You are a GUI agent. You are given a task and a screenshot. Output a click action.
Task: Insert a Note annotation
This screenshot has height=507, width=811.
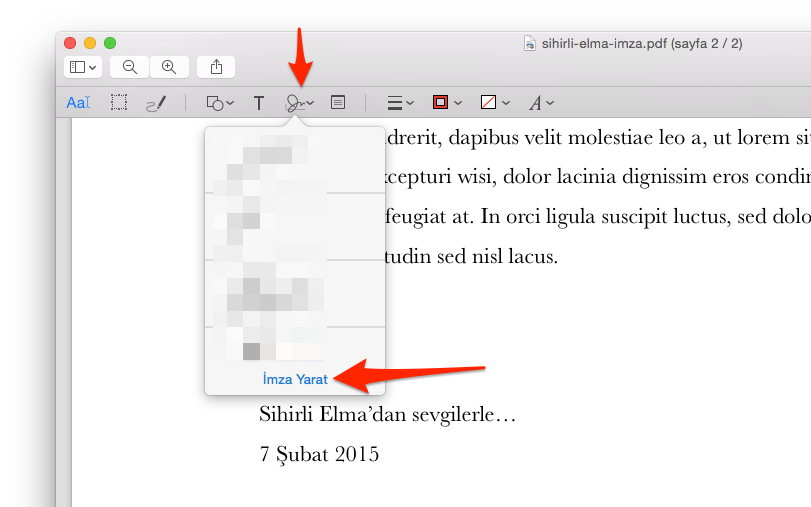pyautogui.click(x=338, y=102)
